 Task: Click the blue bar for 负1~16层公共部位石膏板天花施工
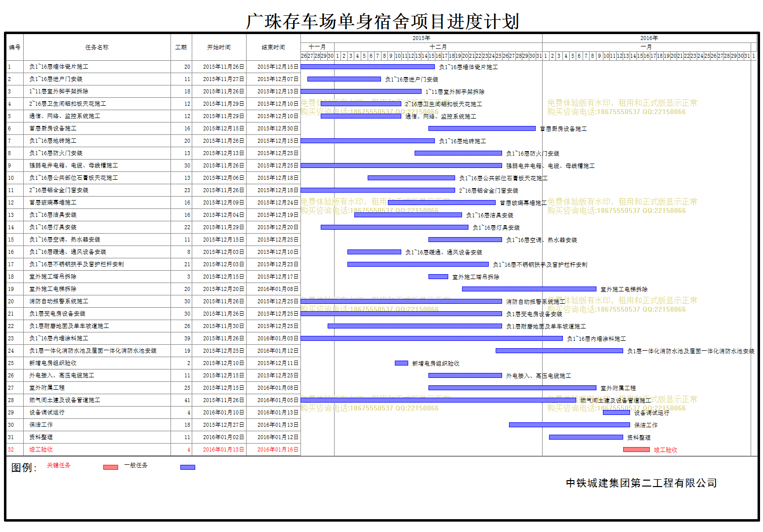pos(411,178)
